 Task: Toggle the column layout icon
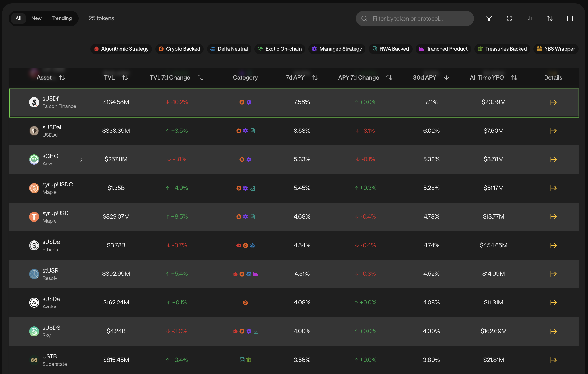point(570,18)
